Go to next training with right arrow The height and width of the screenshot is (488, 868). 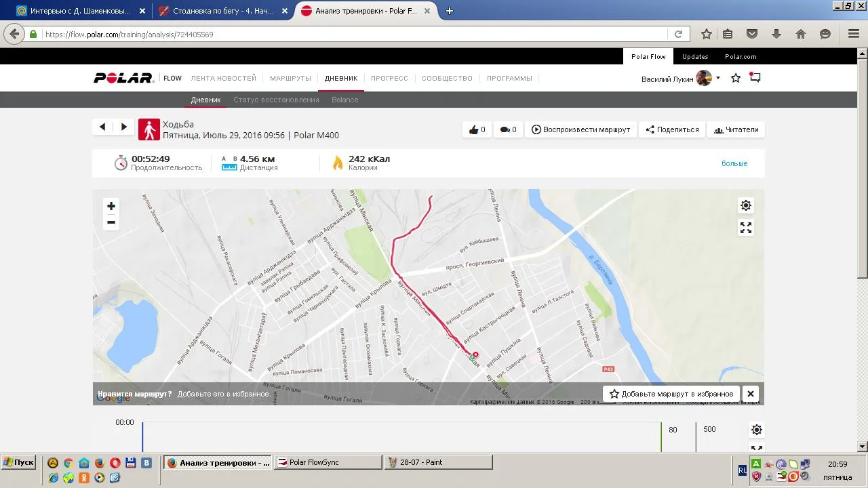click(123, 127)
